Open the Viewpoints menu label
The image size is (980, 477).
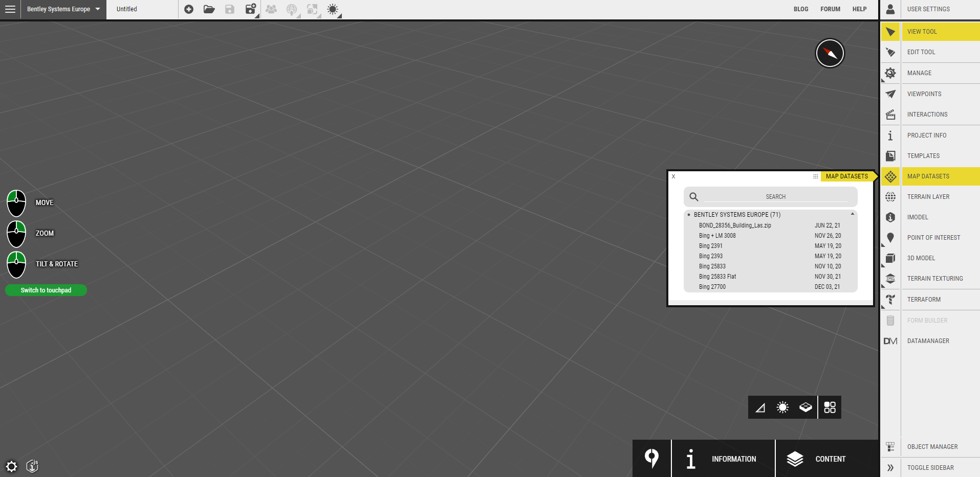click(924, 94)
